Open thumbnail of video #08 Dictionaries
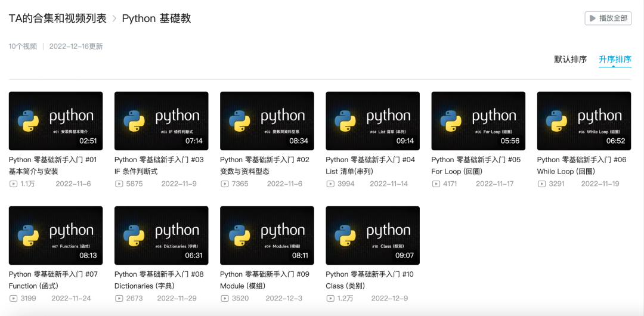 [162, 236]
